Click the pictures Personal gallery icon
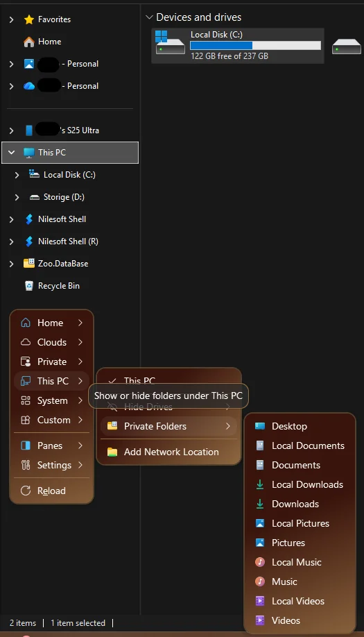364x637 pixels. pos(29,64)
